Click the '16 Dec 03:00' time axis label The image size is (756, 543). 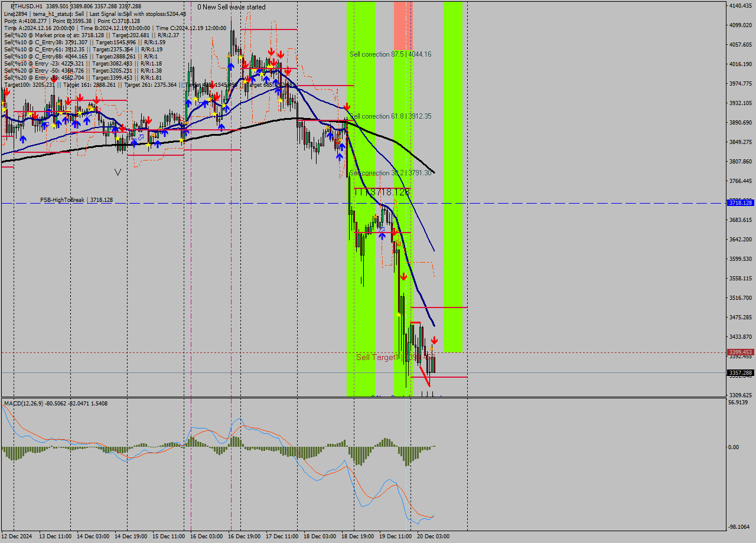[206, 537]
